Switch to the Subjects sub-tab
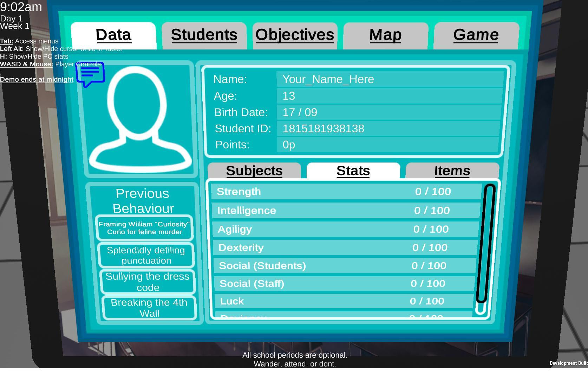 click(x=254, y=171)
